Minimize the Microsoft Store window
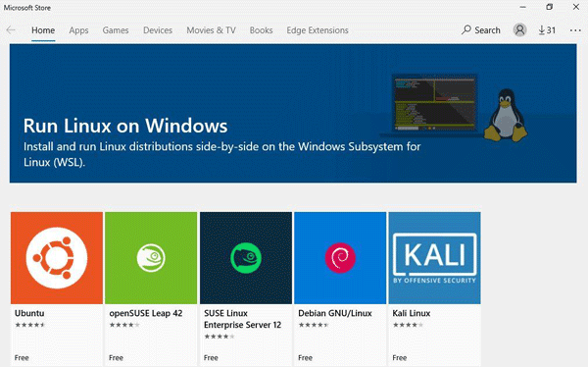The height and width of the screenshot is (367, 588). click(x=523, y=7)
